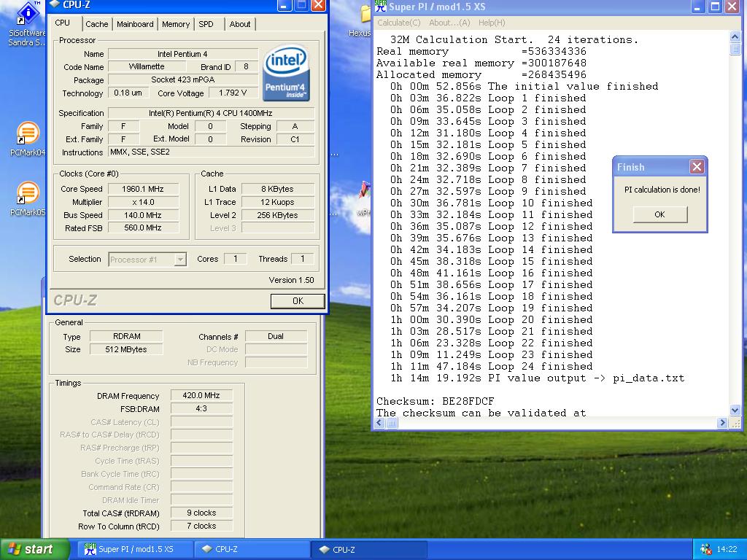Click the Hexus desktop folder icon
The image size is (747, 560).
pyautogui.click(x=365, y=15)
